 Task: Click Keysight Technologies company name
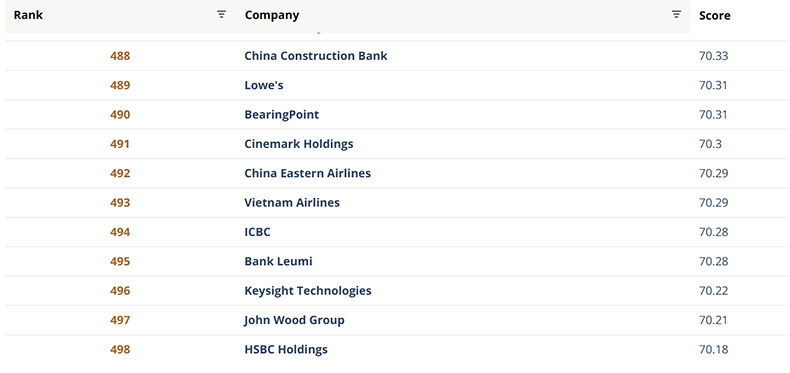[x=308, y=291]
